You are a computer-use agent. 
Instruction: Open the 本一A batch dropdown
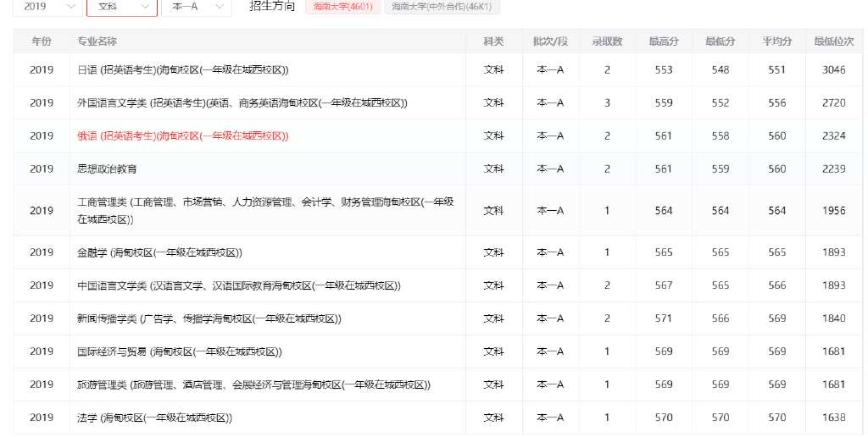pos(197,7)
